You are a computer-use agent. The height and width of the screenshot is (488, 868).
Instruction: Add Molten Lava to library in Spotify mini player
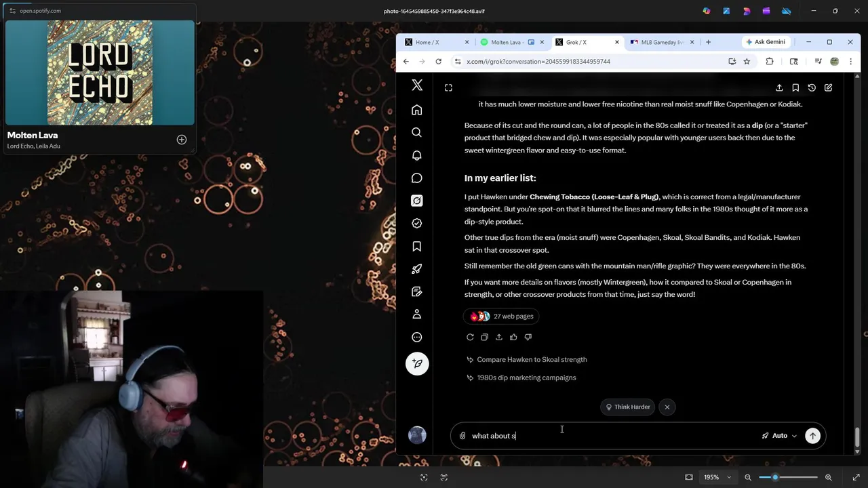[x=182, y=140]
